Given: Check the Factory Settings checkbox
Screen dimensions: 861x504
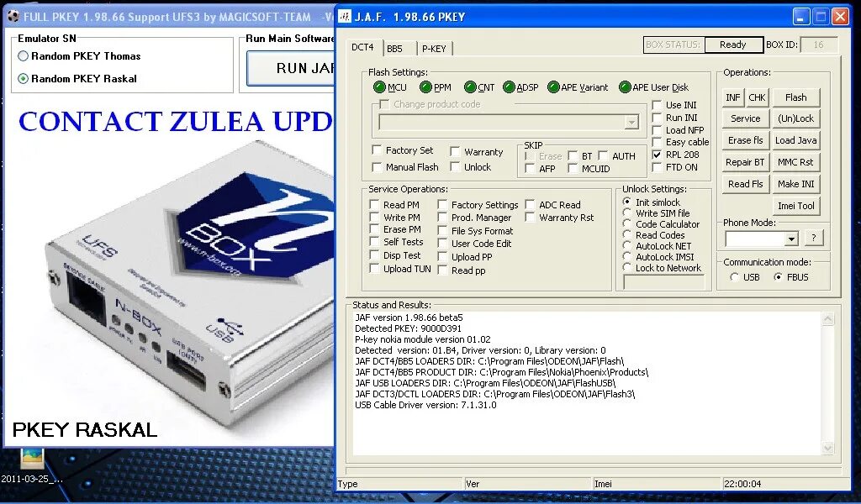Looking at the screenshot, I should tap(442, 204).
